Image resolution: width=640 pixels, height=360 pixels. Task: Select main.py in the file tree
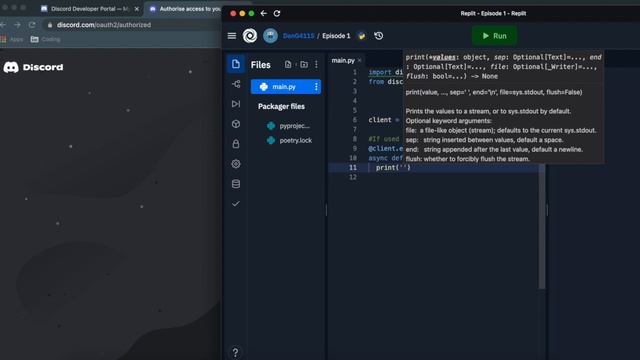[x=286, y=87]
